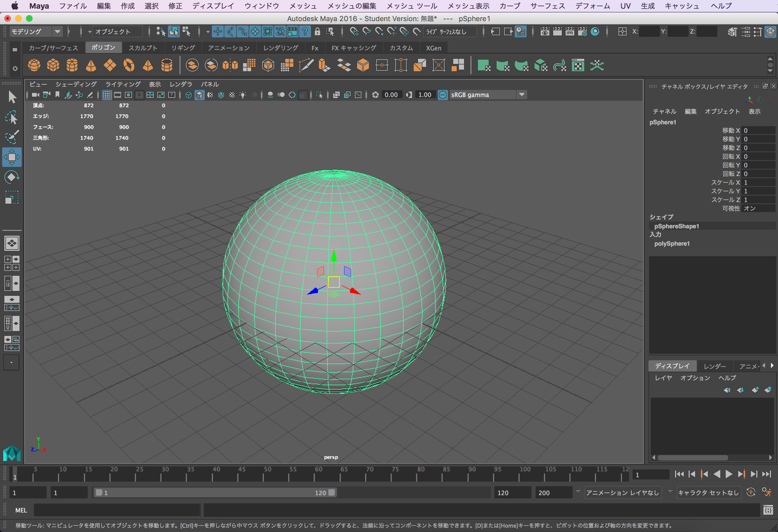The width and height of the screenshot is (778, 532).
Task: Activate the Scale tool in the toolbox
Action: click(x=12, y=197)
